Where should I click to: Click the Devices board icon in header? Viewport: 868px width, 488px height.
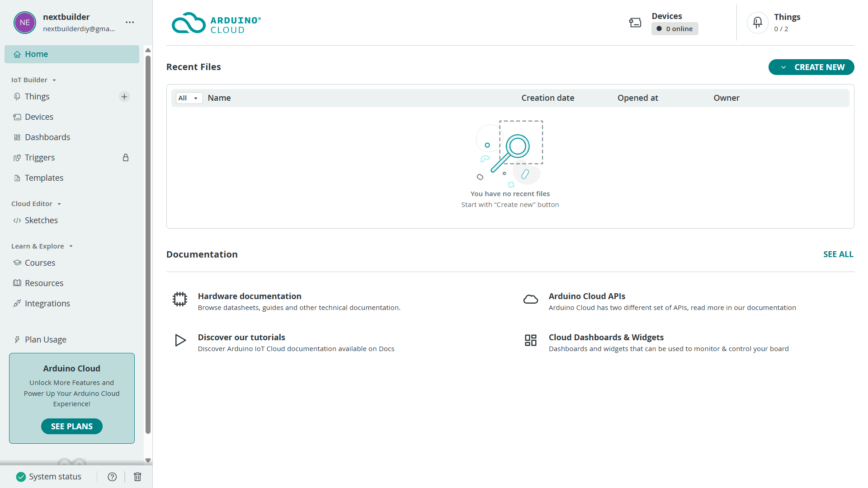pos(635,23)
